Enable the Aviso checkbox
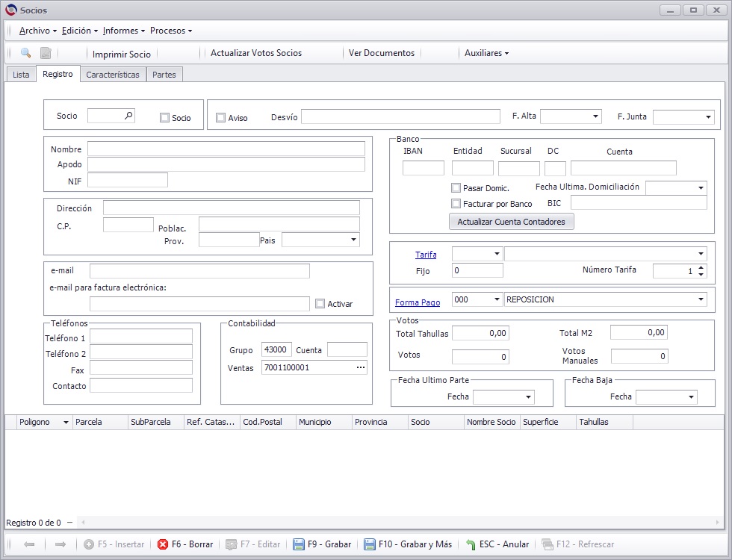 pyautogui.click(x=221, y=118)
